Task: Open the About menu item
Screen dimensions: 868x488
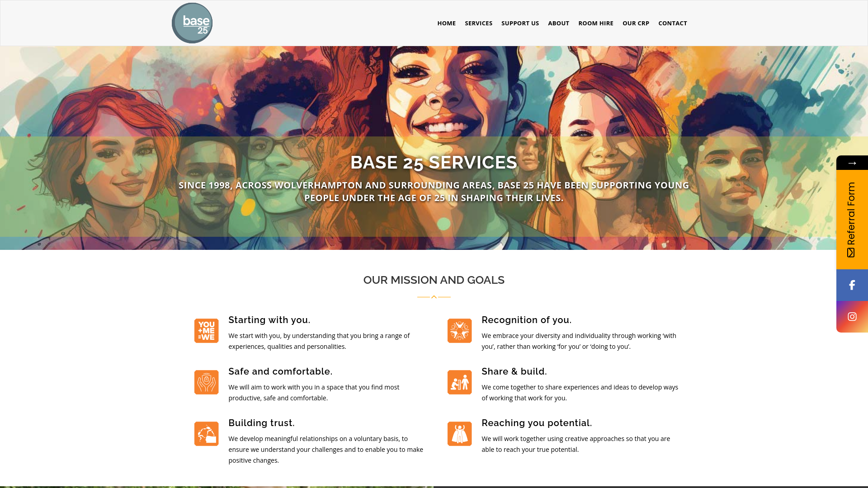Action: 558,23
